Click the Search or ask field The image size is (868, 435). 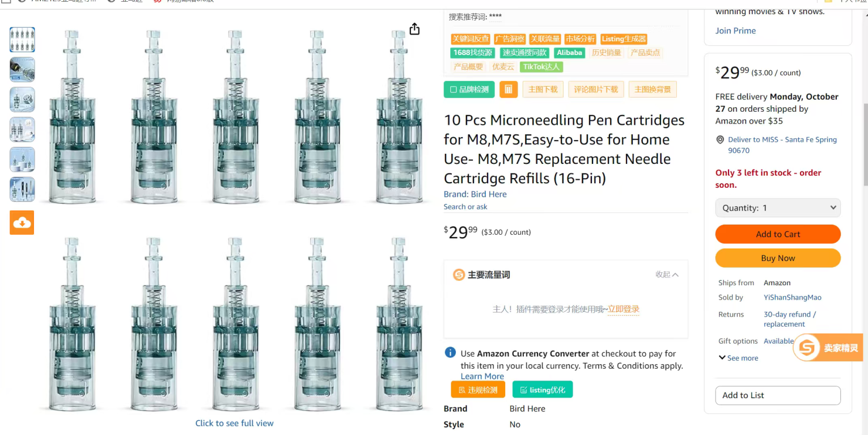(x=465, y=207)
